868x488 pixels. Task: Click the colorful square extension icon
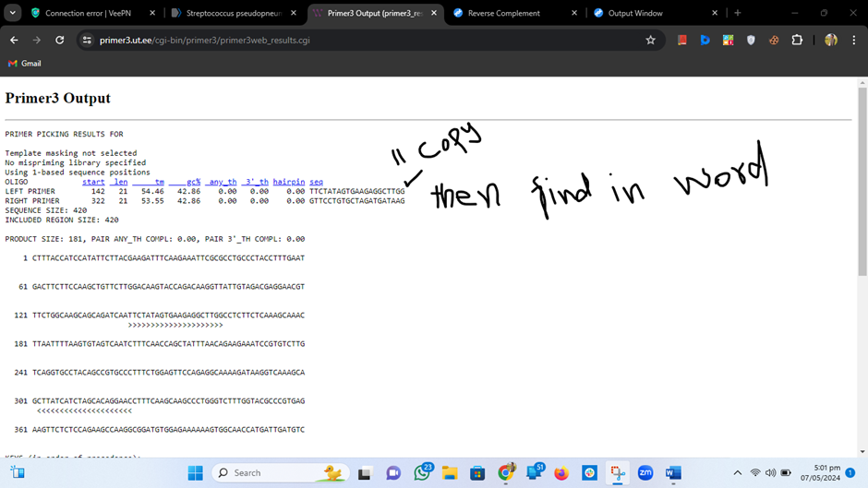[x=728, y=40]
